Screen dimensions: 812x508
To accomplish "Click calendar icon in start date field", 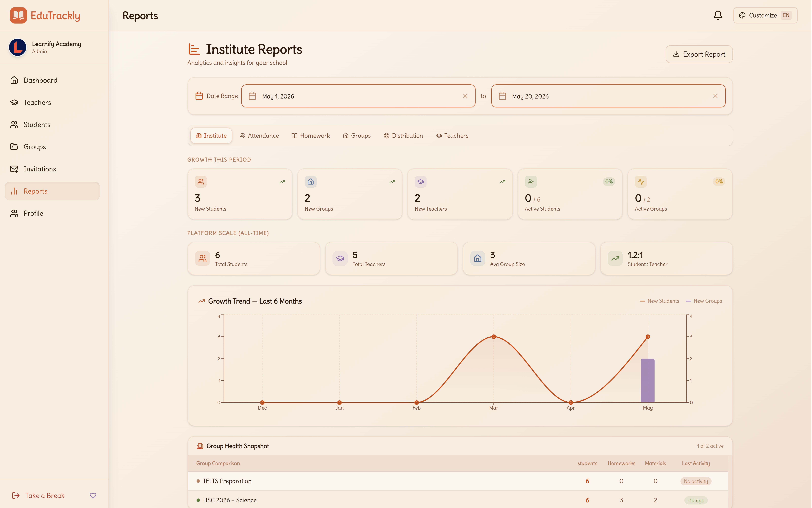I will click(x=252, y=96).
